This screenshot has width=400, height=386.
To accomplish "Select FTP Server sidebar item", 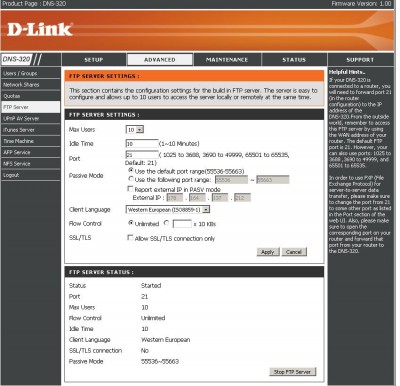I will (30, 107).
